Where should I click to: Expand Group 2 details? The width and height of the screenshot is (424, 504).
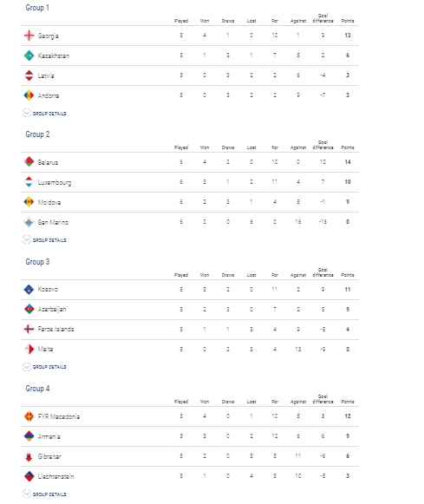[44, 239]
